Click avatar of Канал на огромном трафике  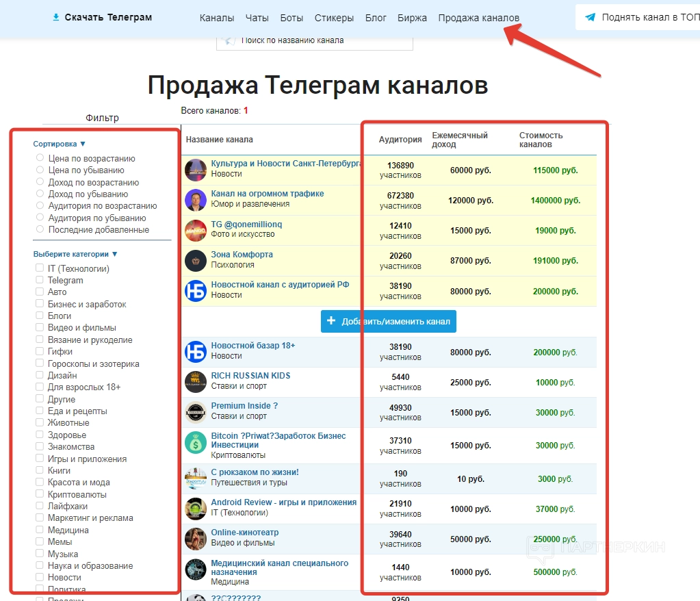tap(196, 200)
